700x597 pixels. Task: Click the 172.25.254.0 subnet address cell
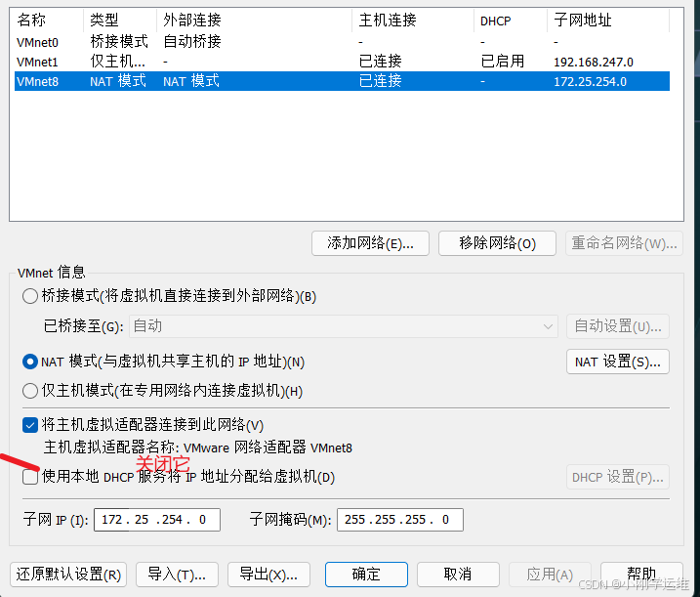591,82
